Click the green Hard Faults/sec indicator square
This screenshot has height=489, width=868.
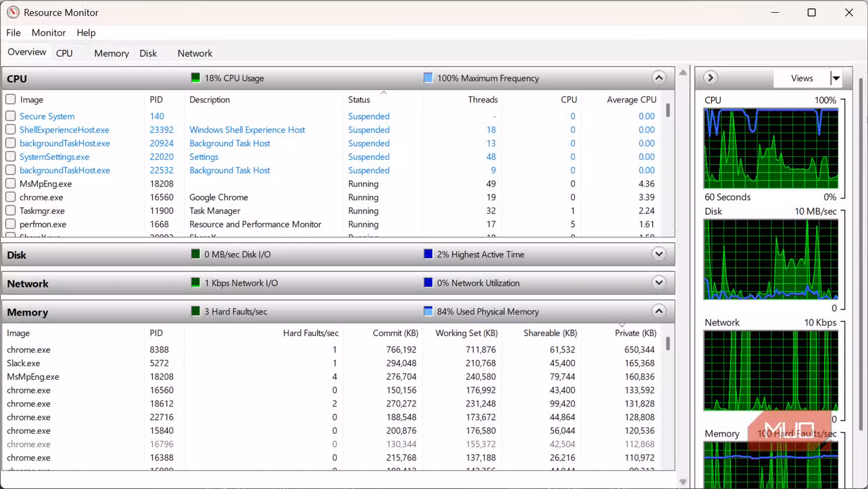195,311
